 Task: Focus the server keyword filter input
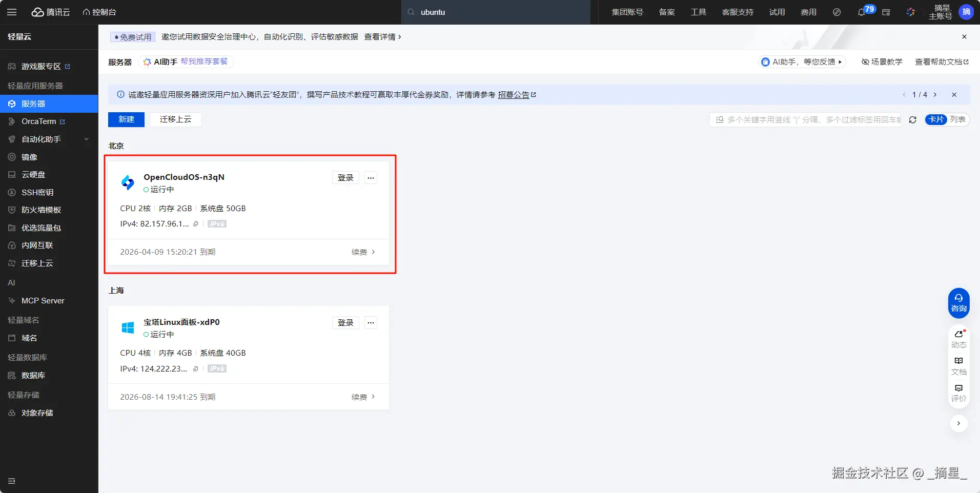point(805,120)
